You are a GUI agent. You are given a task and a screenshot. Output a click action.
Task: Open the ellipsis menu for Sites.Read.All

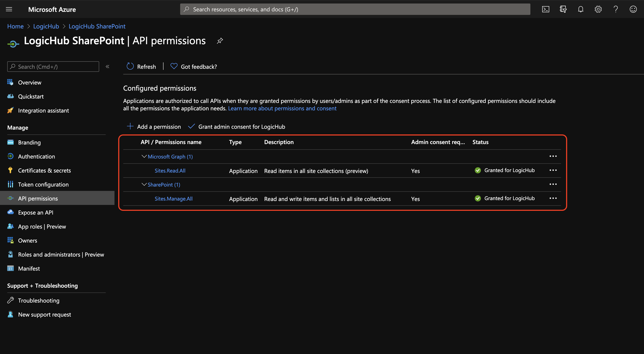click(553, 170)
